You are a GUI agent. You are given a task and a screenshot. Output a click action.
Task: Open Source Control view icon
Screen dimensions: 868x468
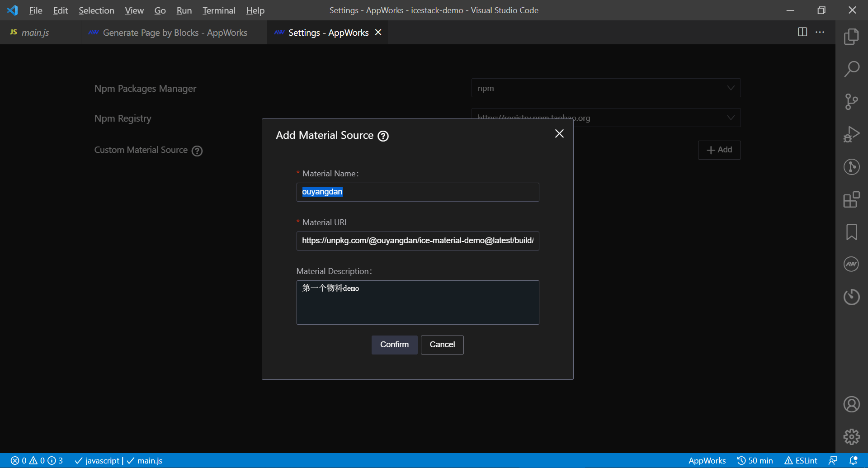click(x=851, y=102)
